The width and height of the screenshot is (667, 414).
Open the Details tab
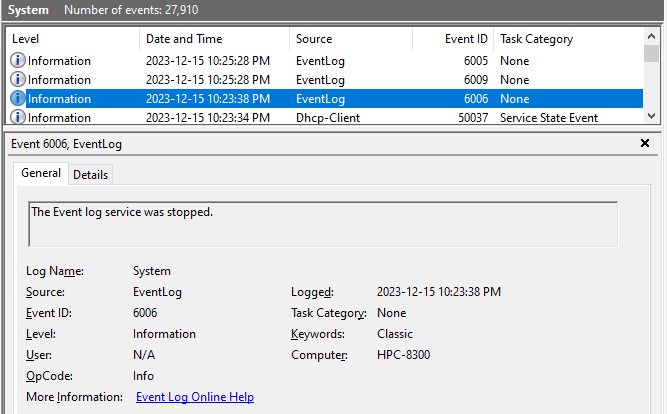90,175
